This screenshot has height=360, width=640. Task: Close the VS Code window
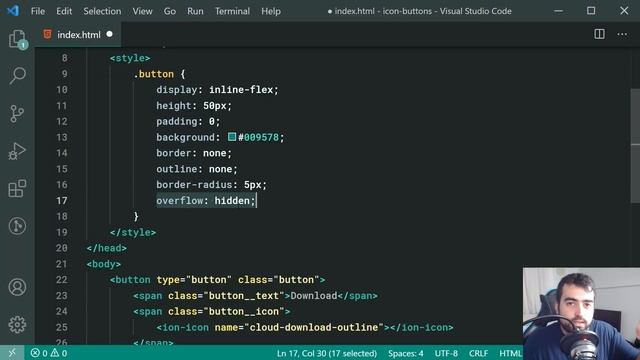(624, 11)
